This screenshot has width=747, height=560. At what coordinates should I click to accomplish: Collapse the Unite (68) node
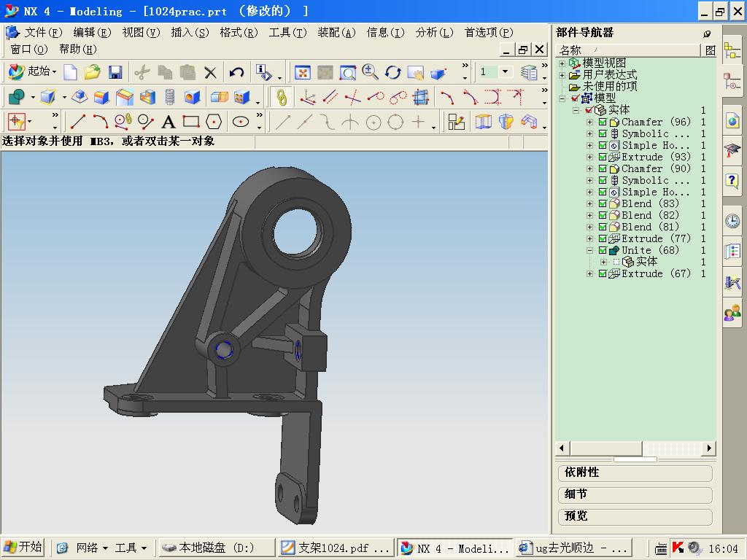pos(589,250)
